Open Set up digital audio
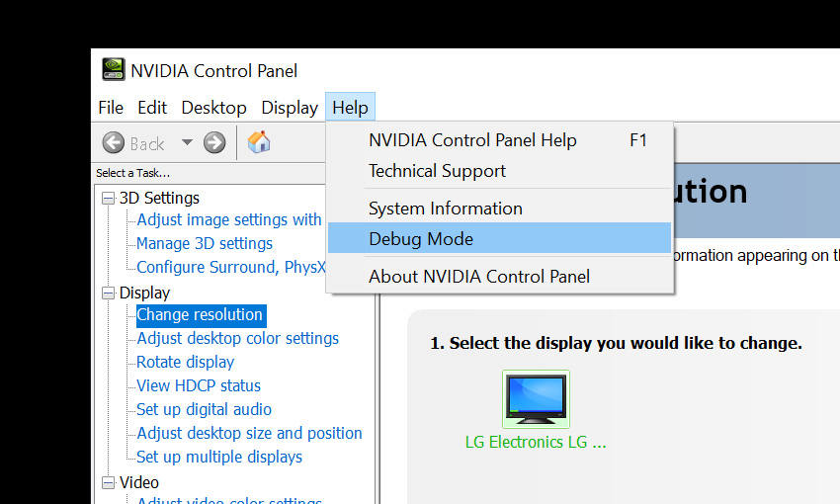840x504 pixels. pos(204,409)
